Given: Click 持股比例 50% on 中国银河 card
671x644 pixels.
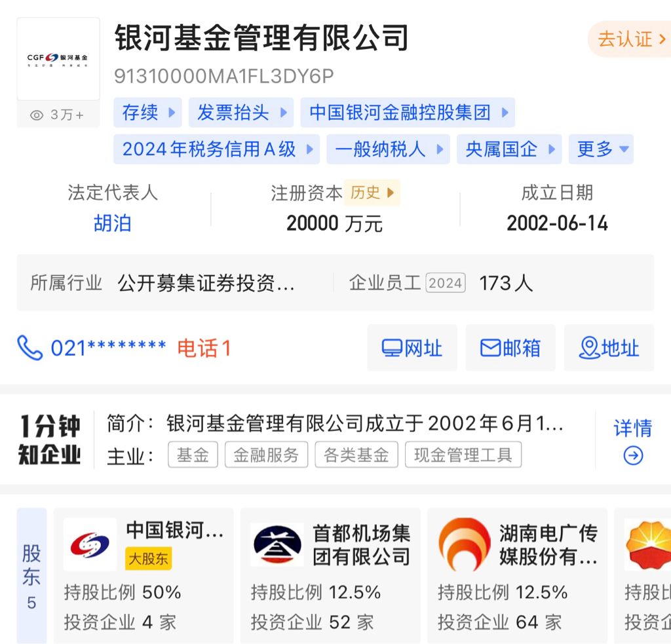Looking at the screenshot, I should point(123,593).
